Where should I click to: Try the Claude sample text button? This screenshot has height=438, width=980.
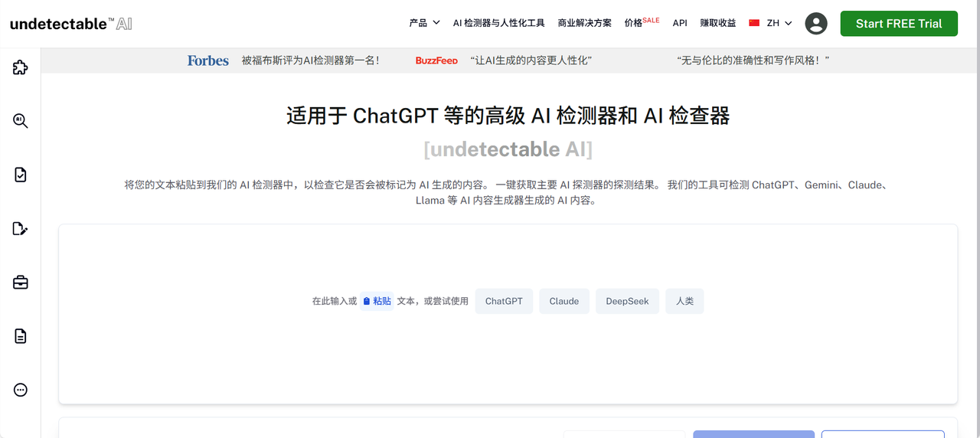pyautogui.click(x=564, y=301)
